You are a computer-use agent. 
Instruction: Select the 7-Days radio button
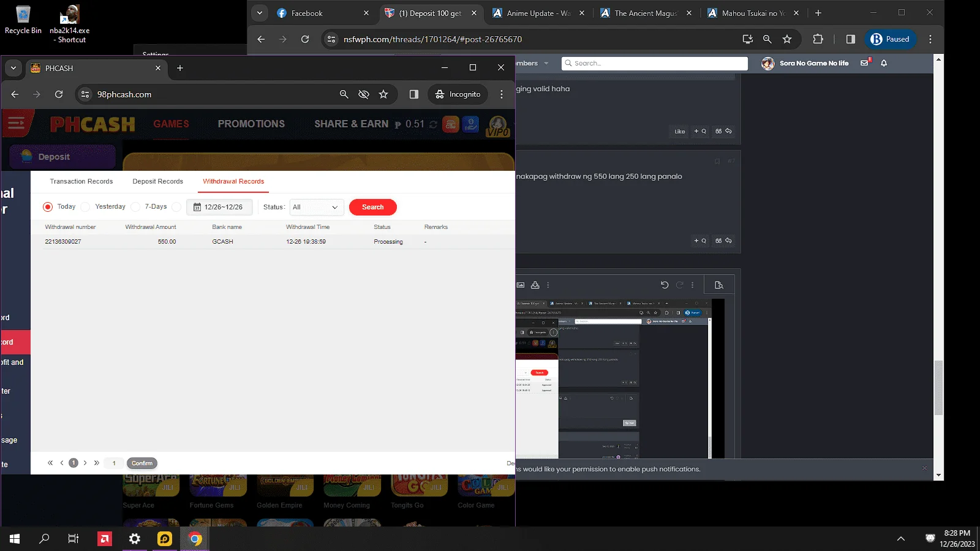pyautogui.click(x=135, y=207)
